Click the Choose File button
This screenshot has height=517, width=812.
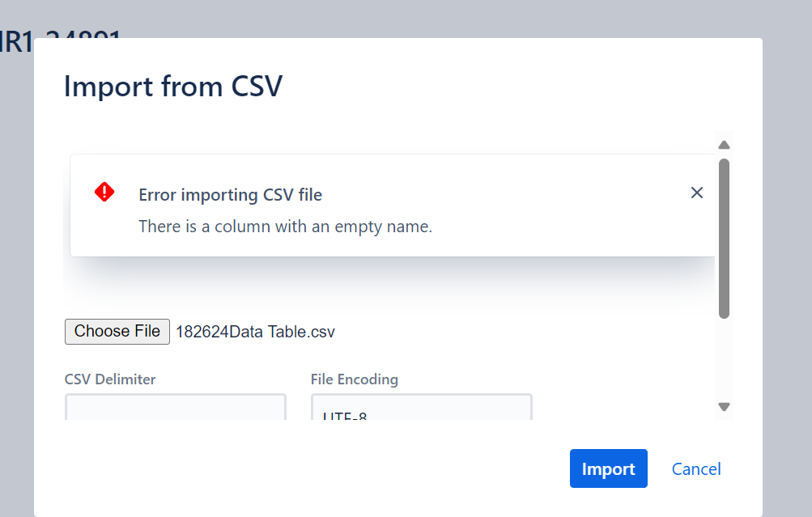pos(117,331)
